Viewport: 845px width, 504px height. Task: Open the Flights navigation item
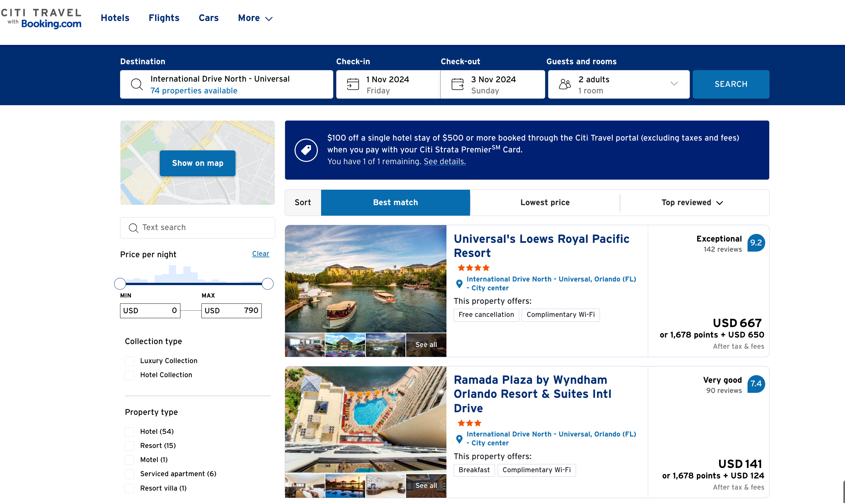pos(164,18)
